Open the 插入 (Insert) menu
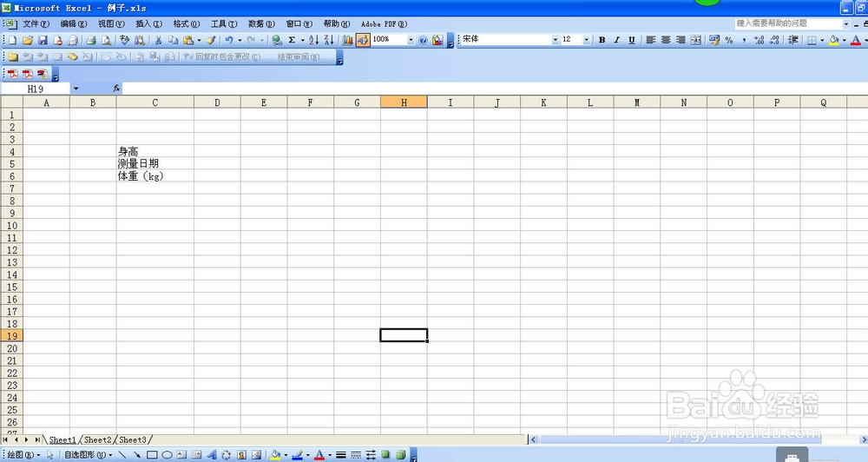The height and width of the screenshot is (462, 868). (x=149, y=23)
